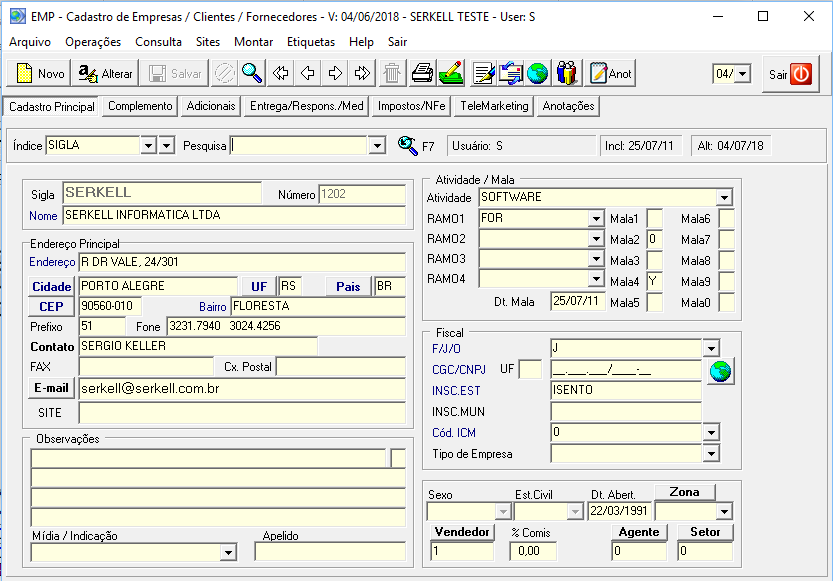
Task: Open the Montar menu
Action: (253, 42)
